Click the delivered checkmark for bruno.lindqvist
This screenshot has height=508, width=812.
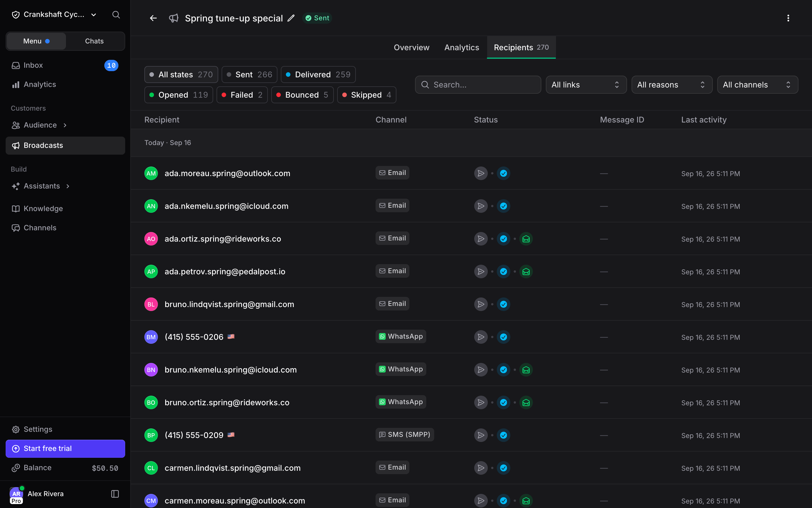coord(503,305)
